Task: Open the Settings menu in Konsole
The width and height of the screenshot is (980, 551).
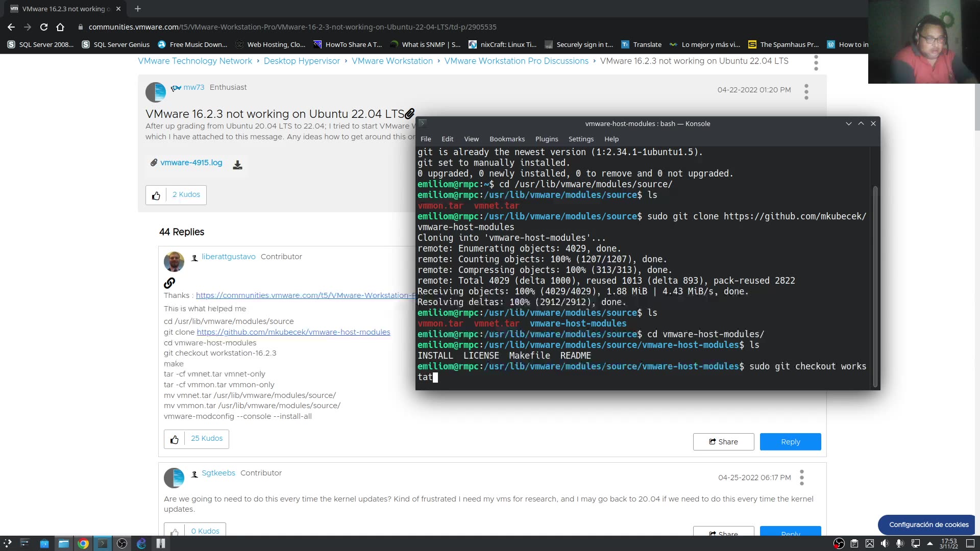Action: pyautogui.click(x=581, y=139)
